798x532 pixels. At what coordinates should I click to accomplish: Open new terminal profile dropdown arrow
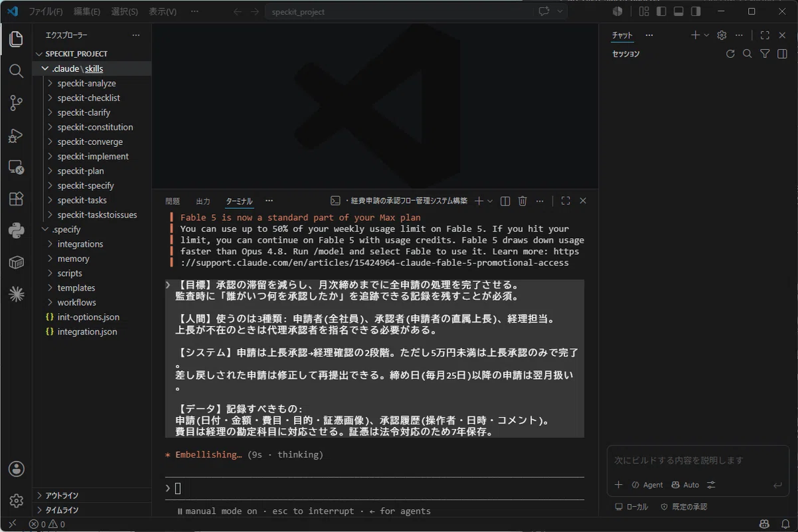490,201
